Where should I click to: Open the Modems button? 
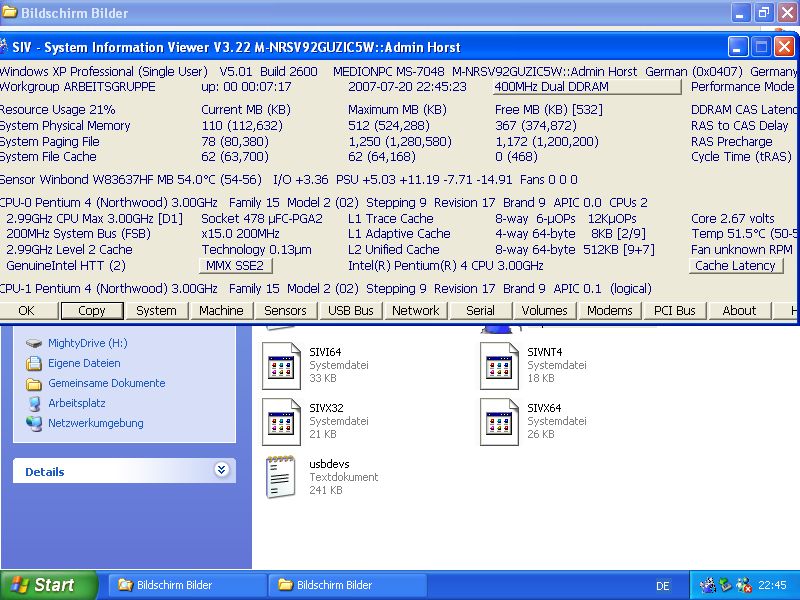(610, 311)
